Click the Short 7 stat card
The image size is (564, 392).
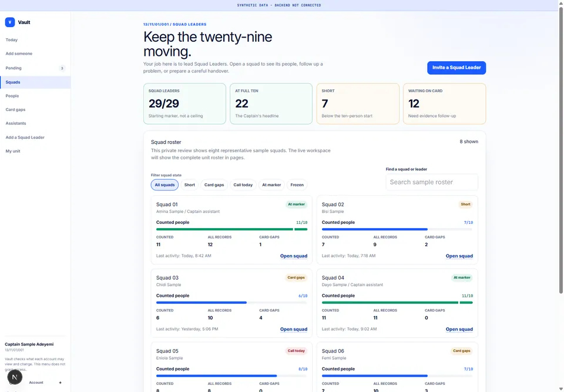(358, 103)
